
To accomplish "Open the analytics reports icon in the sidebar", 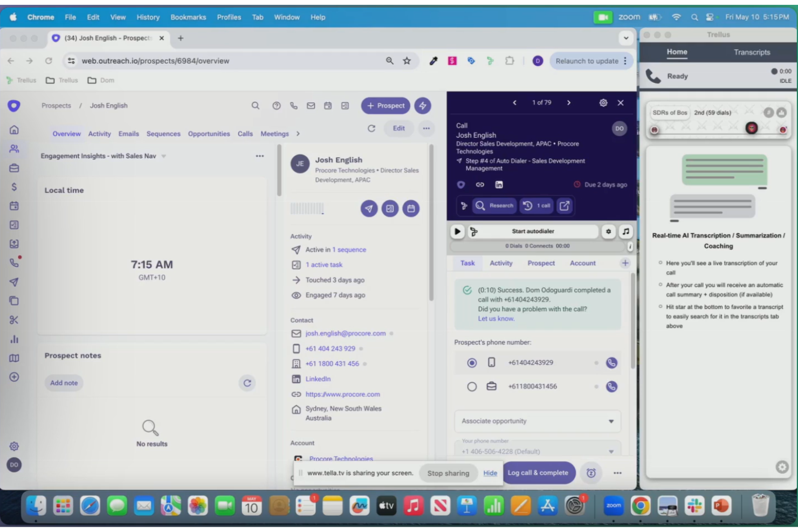I will tap(15, 339).
